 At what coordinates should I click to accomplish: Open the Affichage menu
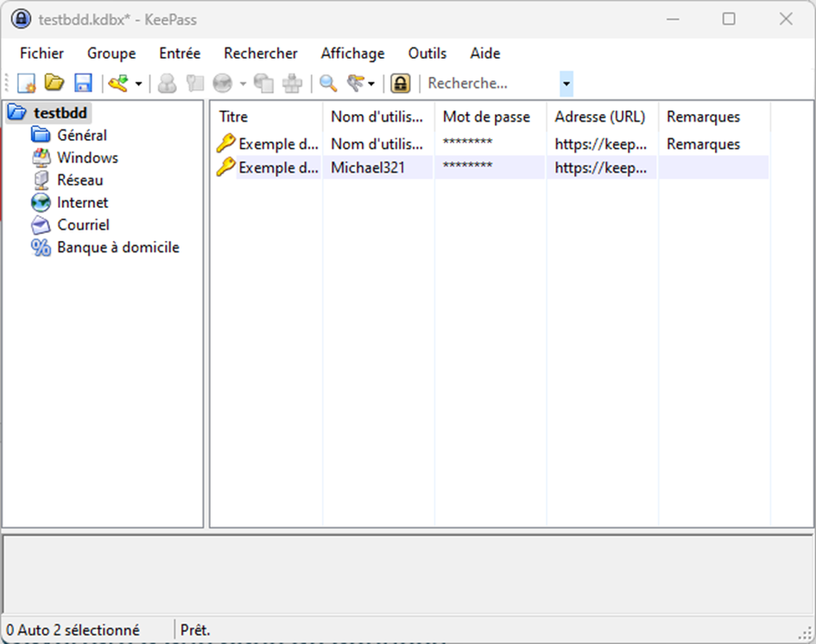(x=351, y=53)
